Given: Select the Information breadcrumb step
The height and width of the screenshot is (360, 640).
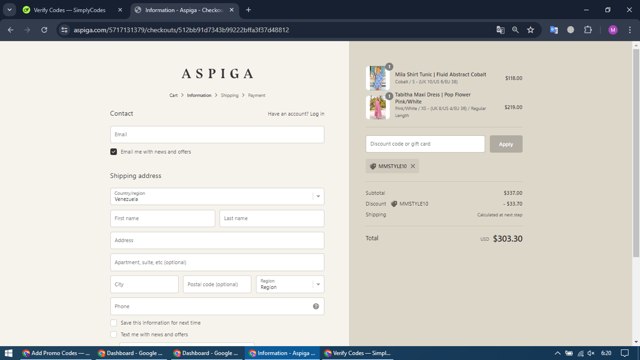Looking at the screenshot, I should 199,95.
